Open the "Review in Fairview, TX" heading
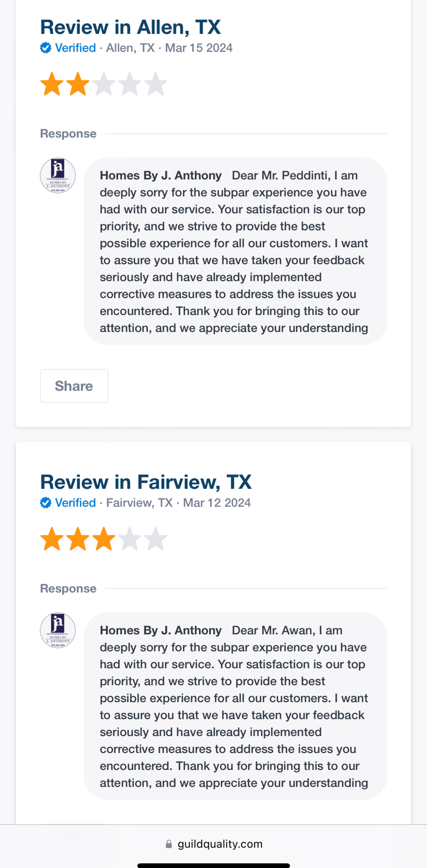Screen dimensions: 427x868 (146, 482)
